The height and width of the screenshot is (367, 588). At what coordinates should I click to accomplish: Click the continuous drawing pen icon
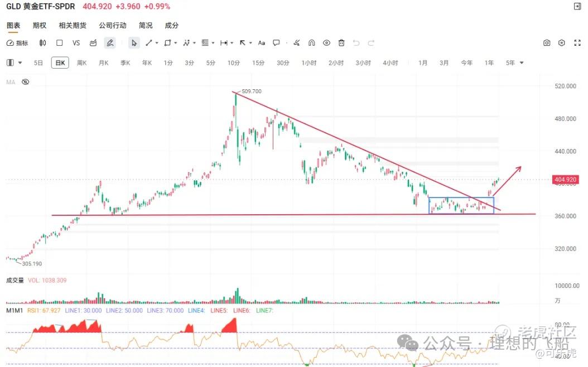tap(297, 43)
